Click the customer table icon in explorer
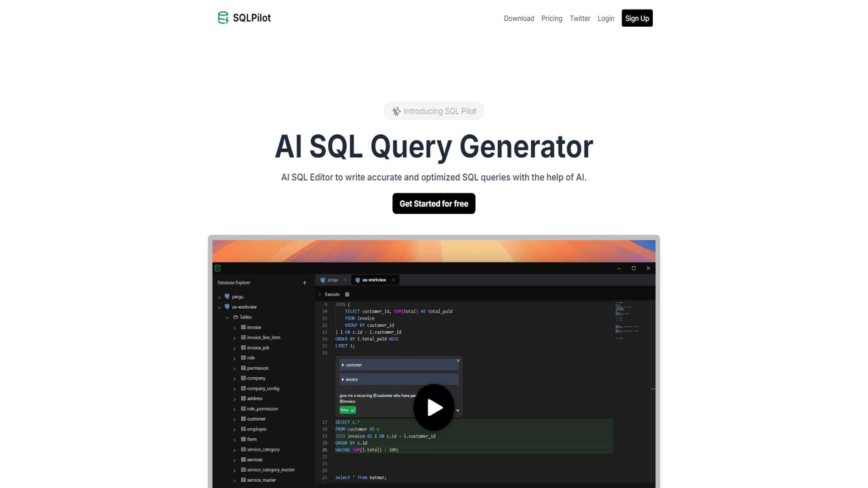This screenshot has height=488, width=868. click(243, 419)
